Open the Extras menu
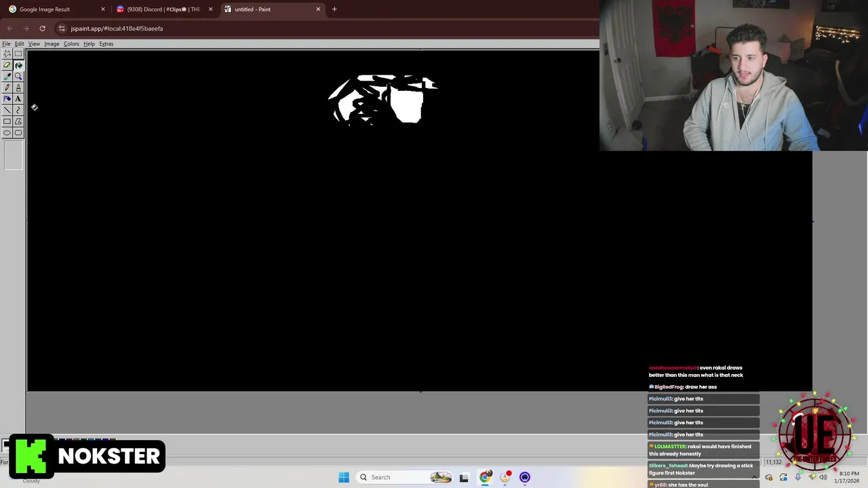This screenshot has width=868, height=488. tap(106, 43)
